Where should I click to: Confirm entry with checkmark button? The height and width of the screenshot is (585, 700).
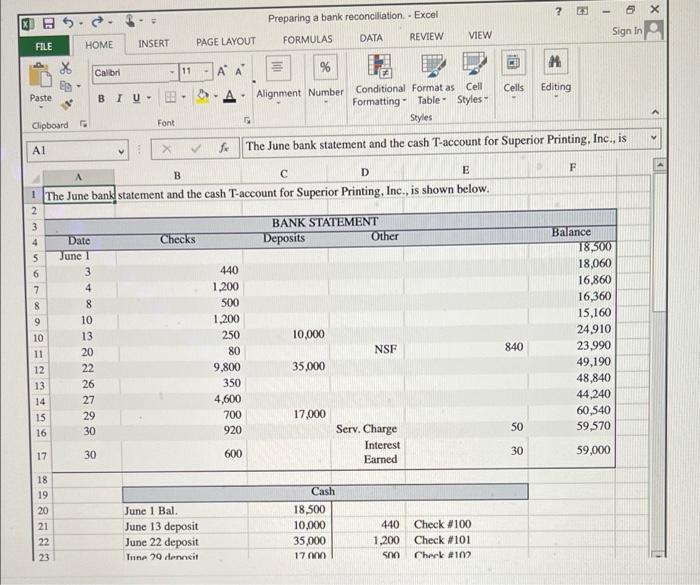pyautogui.click(x=196, y=148)
